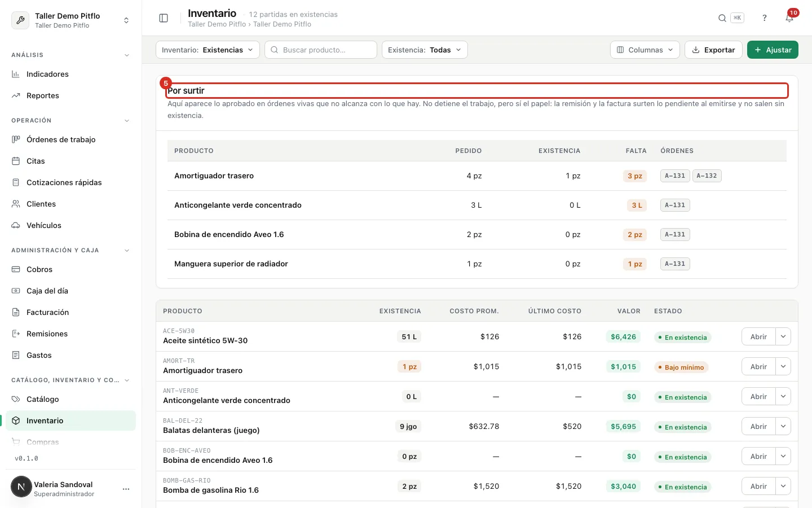The height and width of the screenshot is (508, 812).
Task: Open order A-132 tag
Action: (x=707, y=176)
